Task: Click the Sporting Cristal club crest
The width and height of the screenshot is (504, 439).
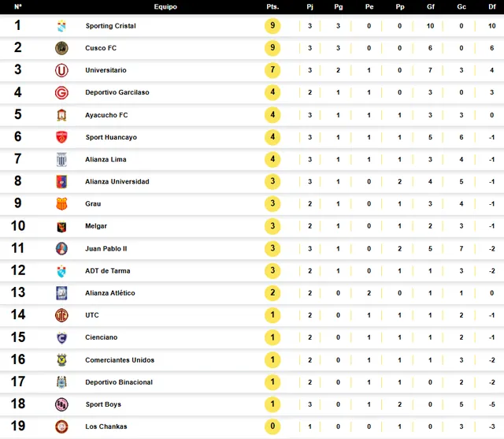Action: (61, 26)
